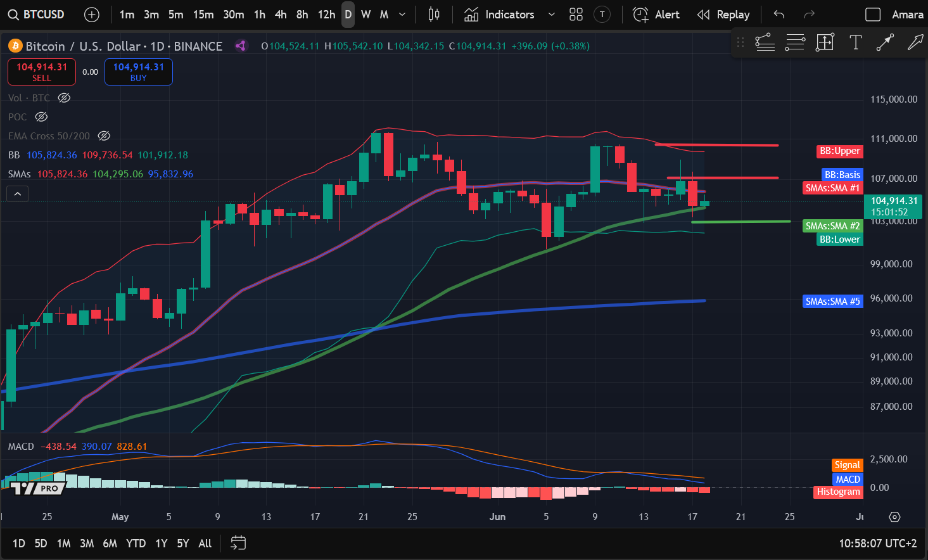Switch to the 12h interval
Image resolution: width=928 pixels, height=560 pixels.
[x=326, y=15]
